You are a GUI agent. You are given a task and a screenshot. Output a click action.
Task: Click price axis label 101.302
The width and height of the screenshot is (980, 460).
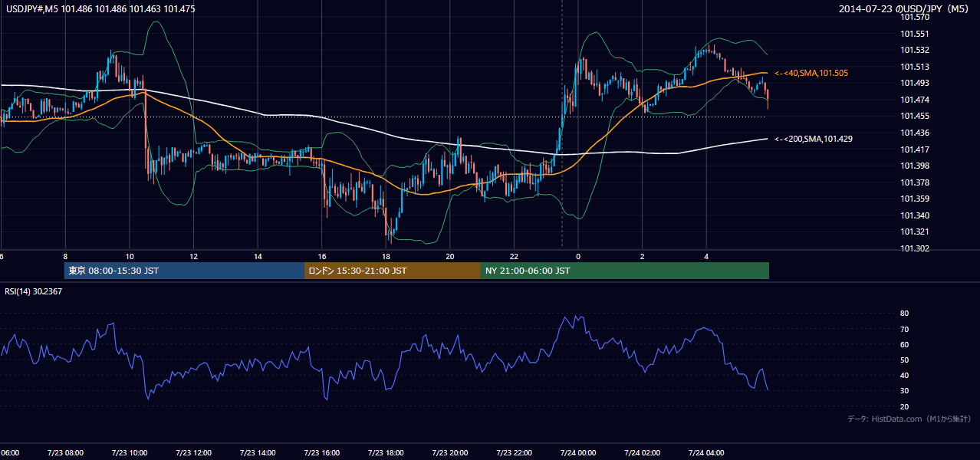click(914, 248)
